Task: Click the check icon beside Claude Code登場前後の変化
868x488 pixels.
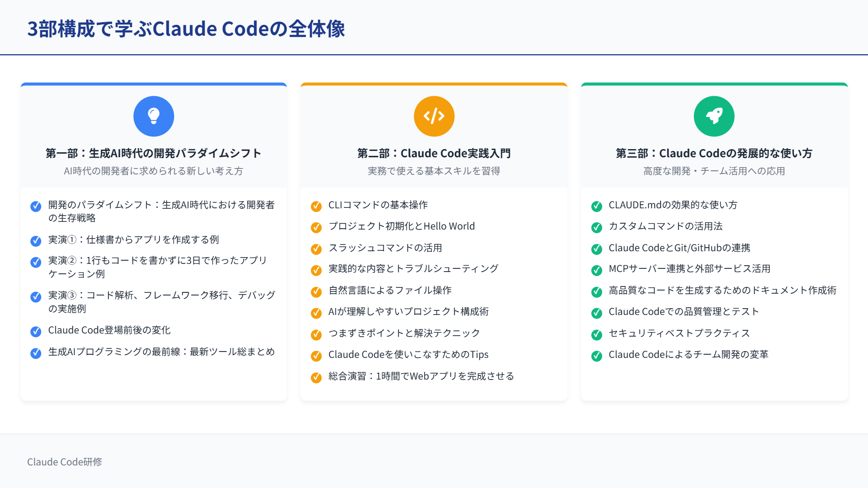Action: point(36,332)
